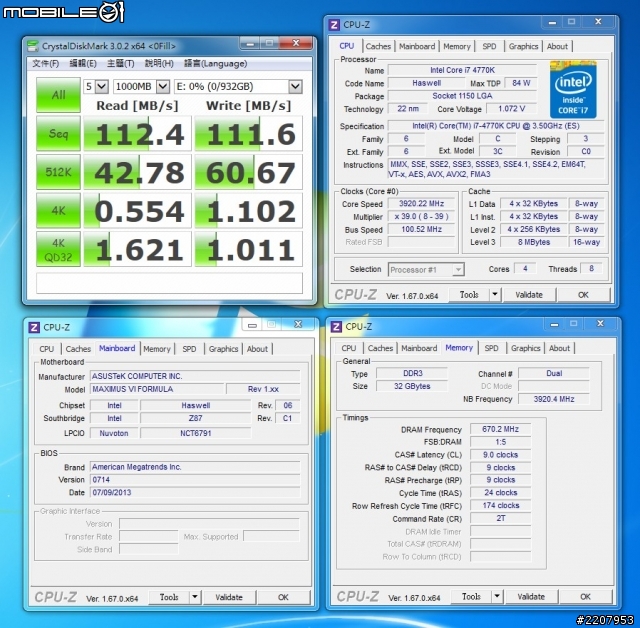Click Validate in Mainboard window
The width and height of the screenshot is (640, 628).
tap(229, 597)
